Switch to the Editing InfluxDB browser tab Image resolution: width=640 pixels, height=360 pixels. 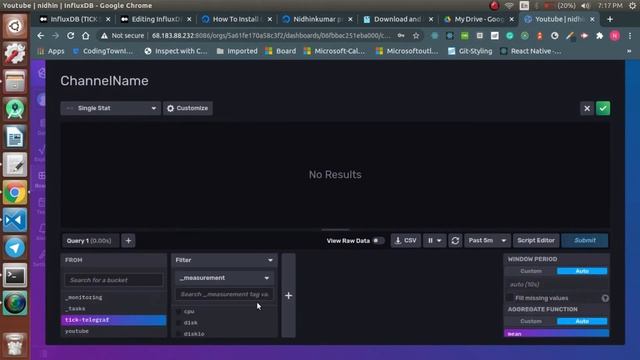(x=156, y=19)
